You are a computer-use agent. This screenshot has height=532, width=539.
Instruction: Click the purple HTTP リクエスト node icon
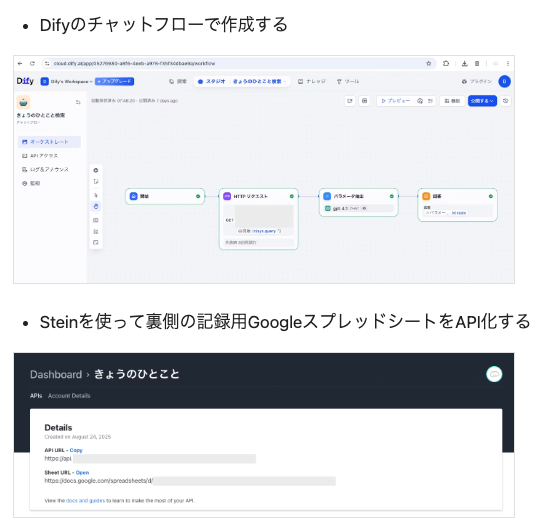coord(227,196)
